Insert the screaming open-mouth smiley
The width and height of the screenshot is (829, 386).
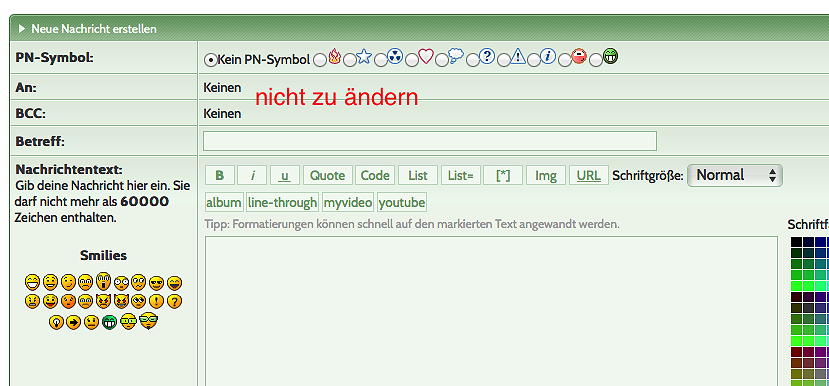tap(104, 282)
